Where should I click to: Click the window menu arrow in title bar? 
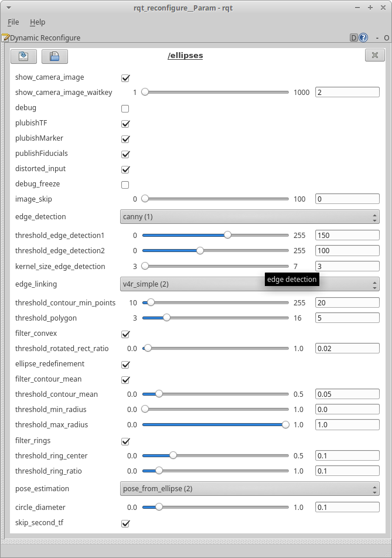(x=7, y=7)
